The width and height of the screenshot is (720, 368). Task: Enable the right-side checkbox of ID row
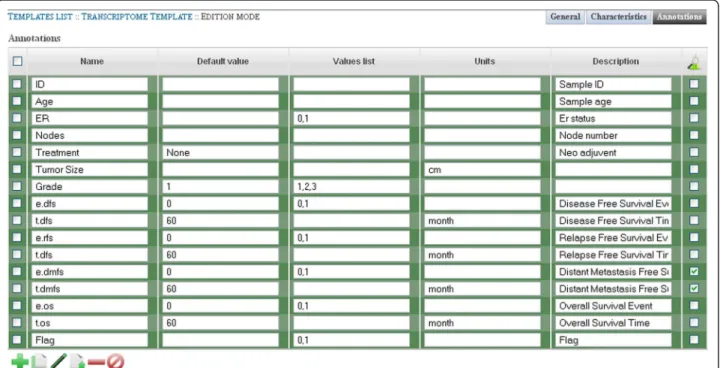(x=694, y=84)
